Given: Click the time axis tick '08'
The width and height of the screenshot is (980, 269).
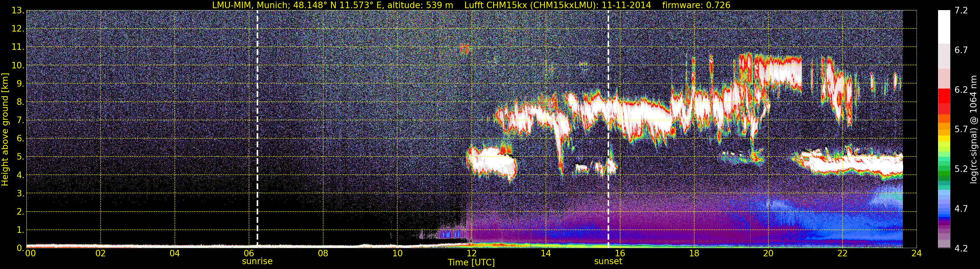Looking at the screenshot, I should point(323,253).
